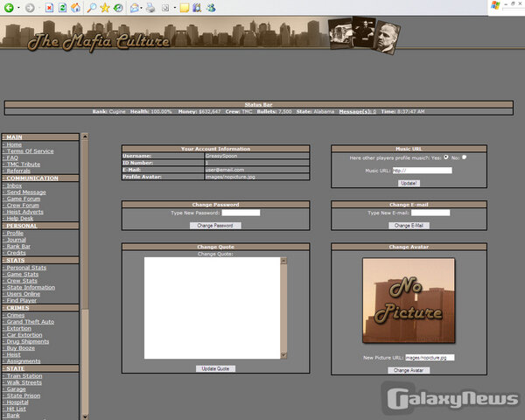Open the Mail icon in the toolbar
Screen dimensions: 525x420
[x=135, y=8]
